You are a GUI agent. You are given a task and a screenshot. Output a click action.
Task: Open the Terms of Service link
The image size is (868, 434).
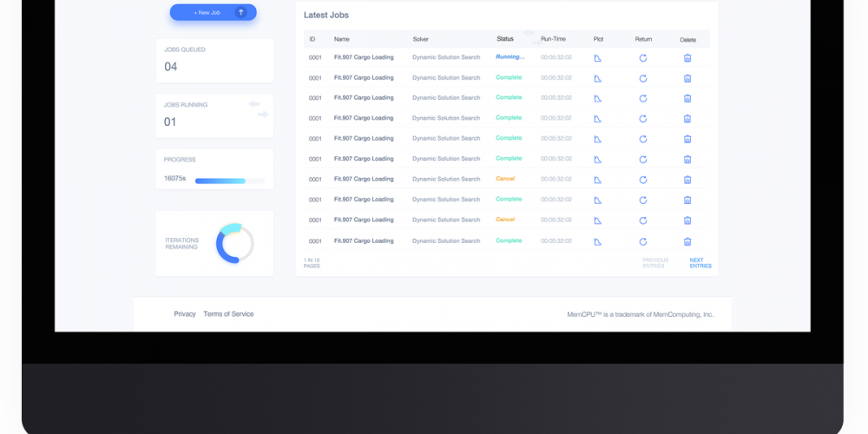coord(228,314)
